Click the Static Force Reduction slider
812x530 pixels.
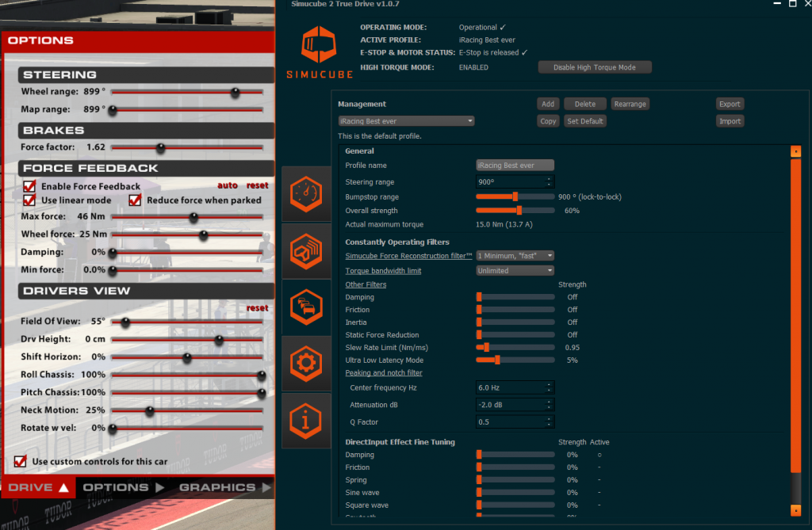point(515,335)
